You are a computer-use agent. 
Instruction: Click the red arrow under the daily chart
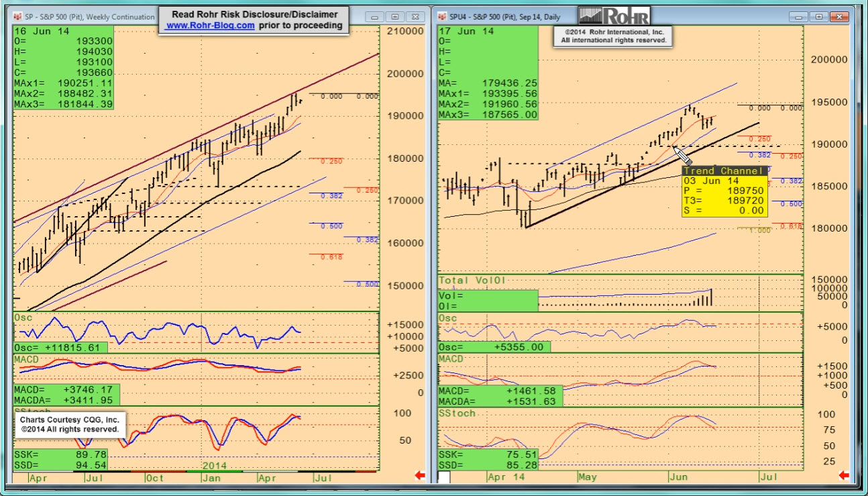point(843,476)
